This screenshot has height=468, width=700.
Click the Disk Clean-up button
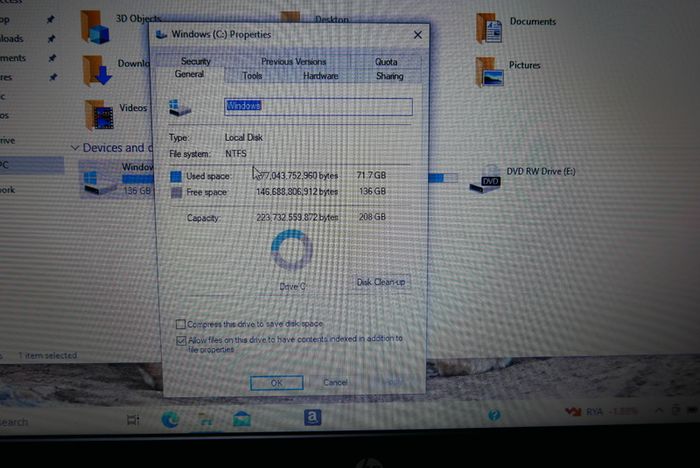pyautogui.click(x=381, y=282)
